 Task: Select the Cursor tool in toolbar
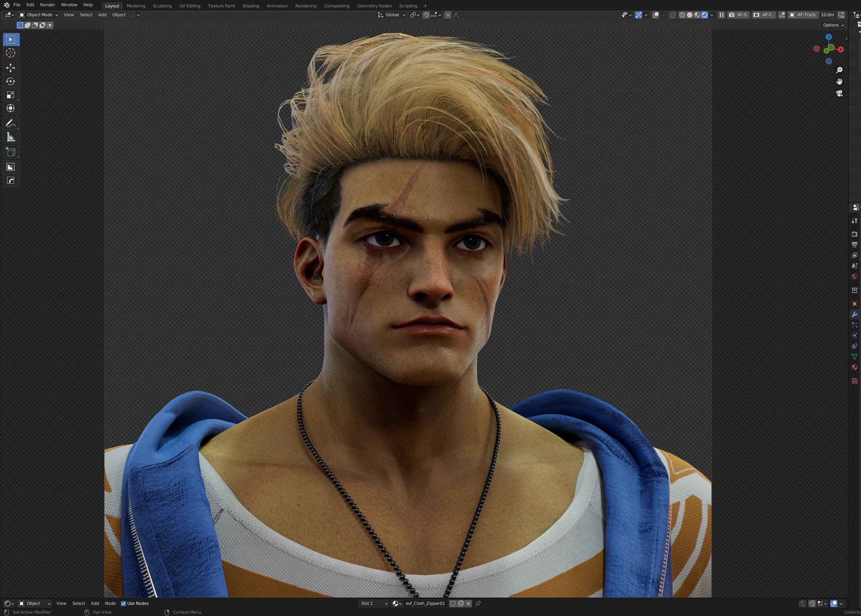coord(11,53)
